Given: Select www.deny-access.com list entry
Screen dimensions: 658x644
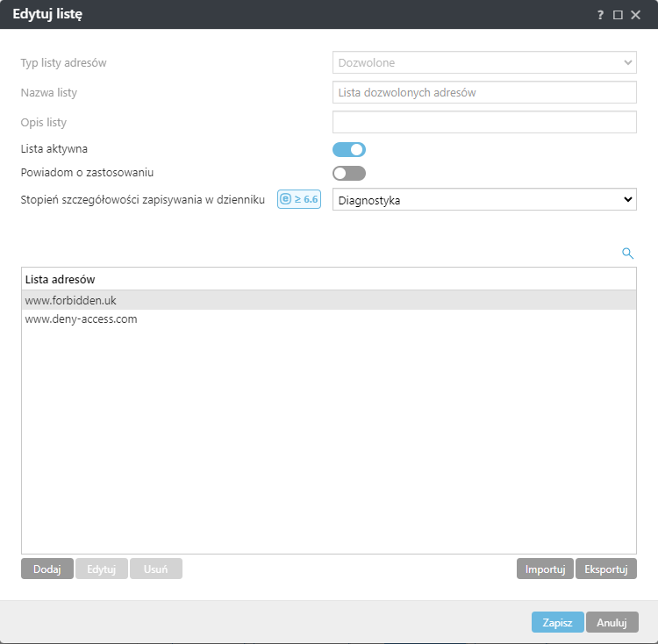Looking at the screenshot, I should [x=82, y=319].
